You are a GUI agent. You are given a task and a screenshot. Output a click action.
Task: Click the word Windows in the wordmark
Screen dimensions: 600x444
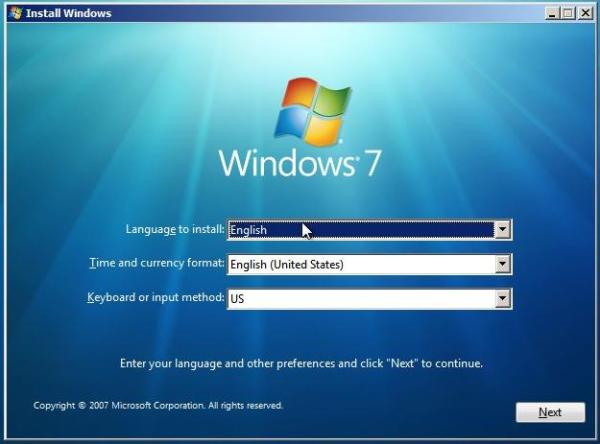click(x=286, y=163)
